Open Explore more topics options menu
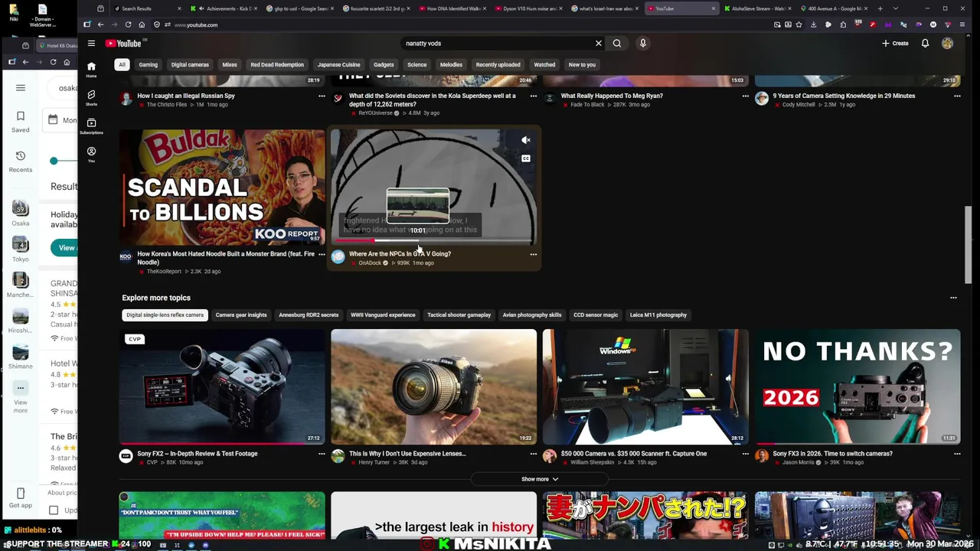Screen dimensions: 980x551 tap(953, 298)
